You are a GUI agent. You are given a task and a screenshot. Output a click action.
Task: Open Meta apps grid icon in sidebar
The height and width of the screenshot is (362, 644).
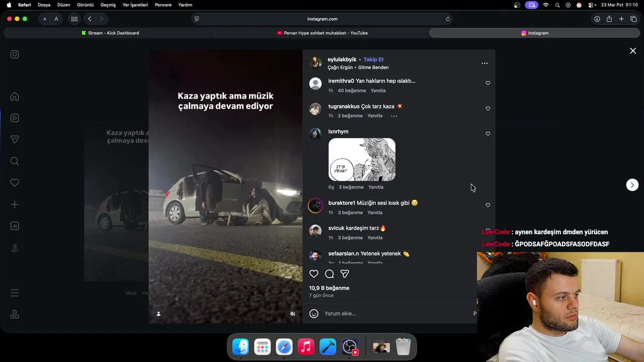(x=15, y=314)
